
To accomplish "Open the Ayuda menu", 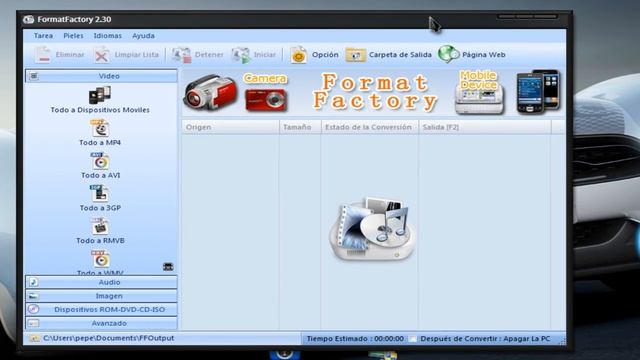I will point(143,36).
